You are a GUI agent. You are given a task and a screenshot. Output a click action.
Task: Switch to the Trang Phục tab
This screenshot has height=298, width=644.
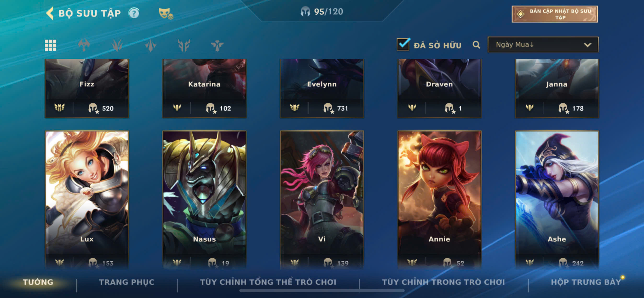(126, 282)
